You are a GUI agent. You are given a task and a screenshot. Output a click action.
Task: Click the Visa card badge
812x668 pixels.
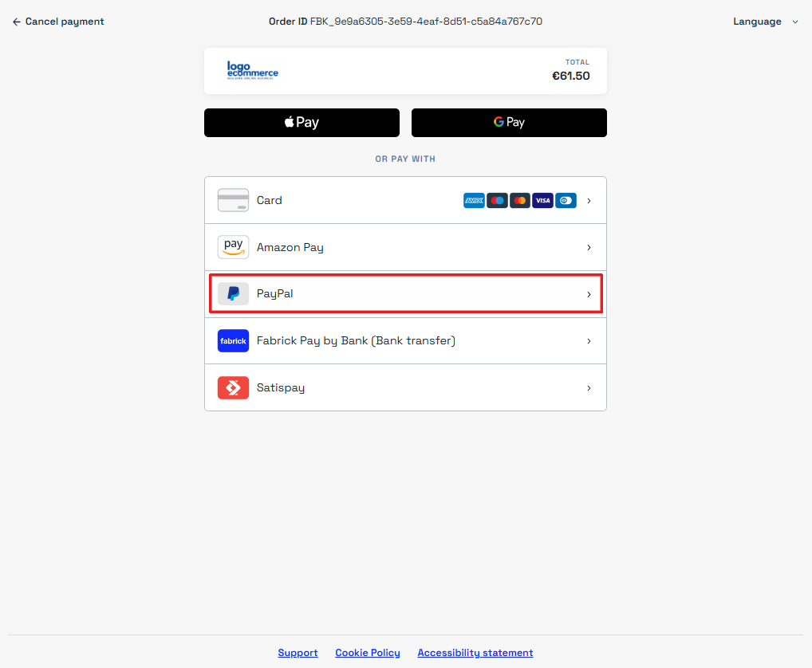pos(542,200)
